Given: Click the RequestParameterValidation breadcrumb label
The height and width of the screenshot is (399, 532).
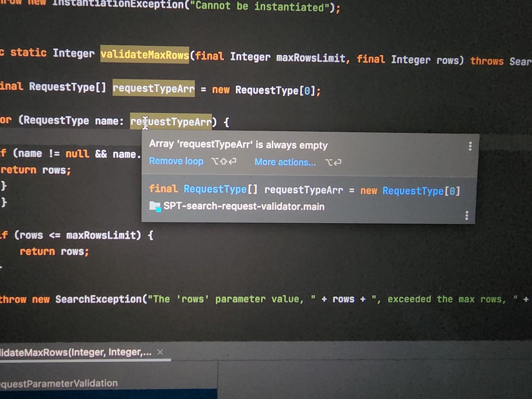Looking at the screenshot, I should (x=58, y=383).
